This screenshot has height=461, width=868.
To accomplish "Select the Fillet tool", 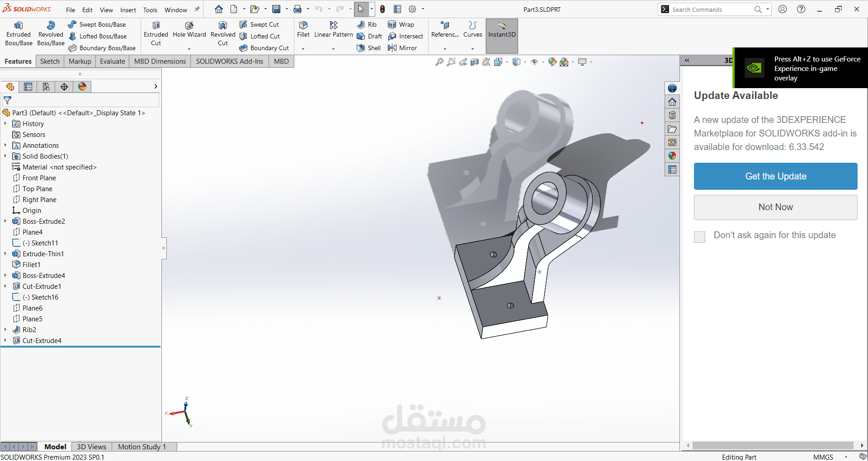I will tap(303, 29).
